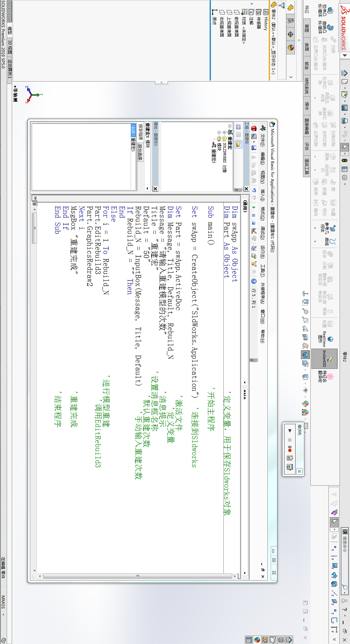Open (通用) object dropdown in code window
The height and width of the screenshot is (644, 350).
244,382
